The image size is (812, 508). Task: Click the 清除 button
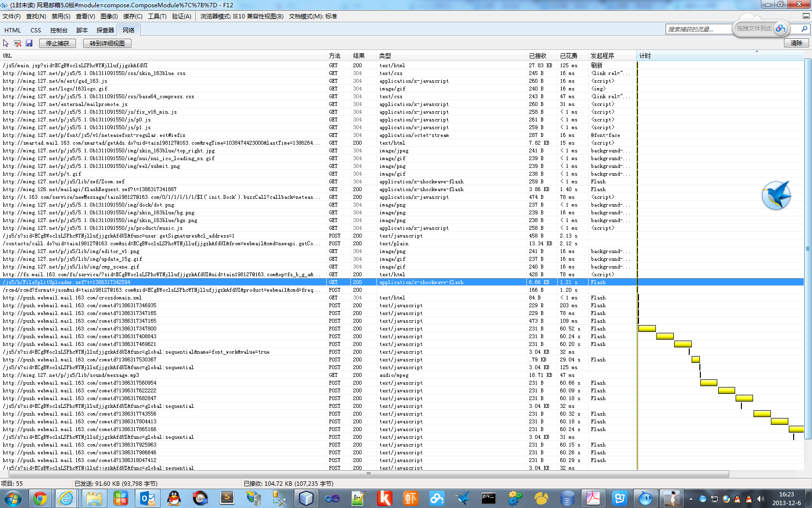pos(797,43)
